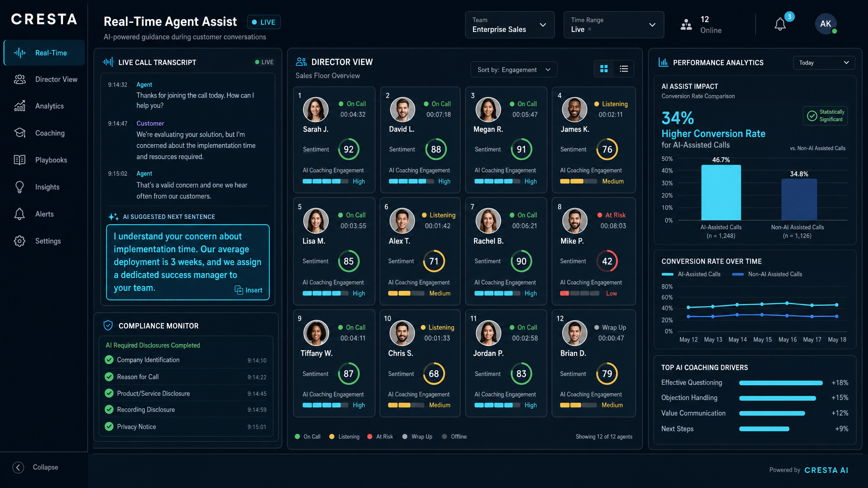Open the Today period dropdown
The height and width of the screenshot is (488, 868).
824,63
